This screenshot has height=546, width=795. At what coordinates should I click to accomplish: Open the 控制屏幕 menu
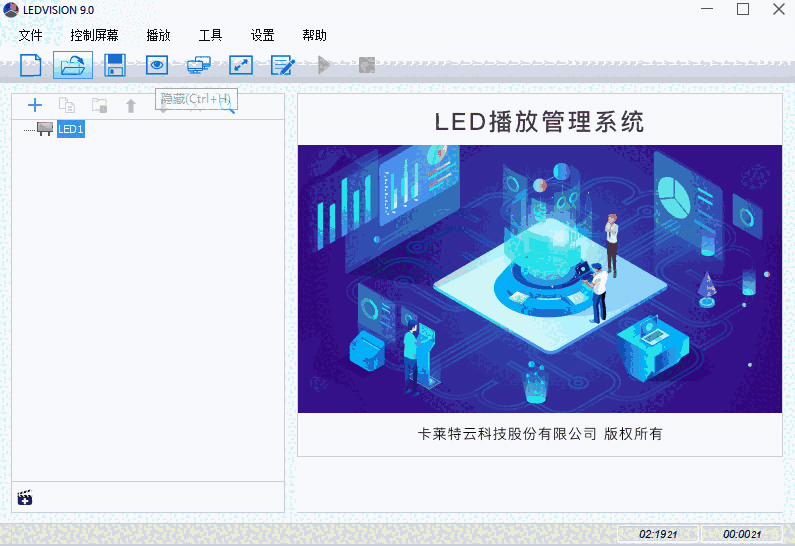(x=94, y=35)
